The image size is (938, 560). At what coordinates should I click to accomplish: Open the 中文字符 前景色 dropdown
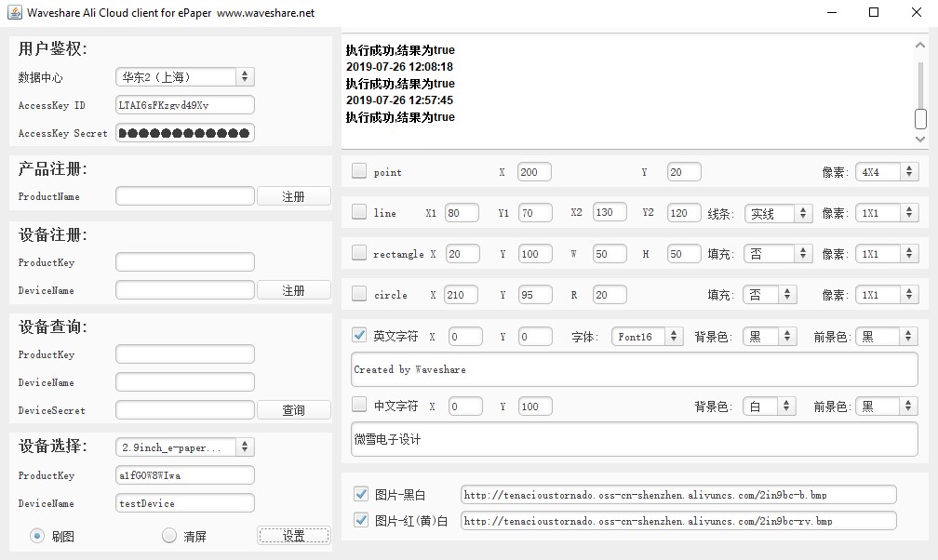pyautogui.click(x=887, y=407)
